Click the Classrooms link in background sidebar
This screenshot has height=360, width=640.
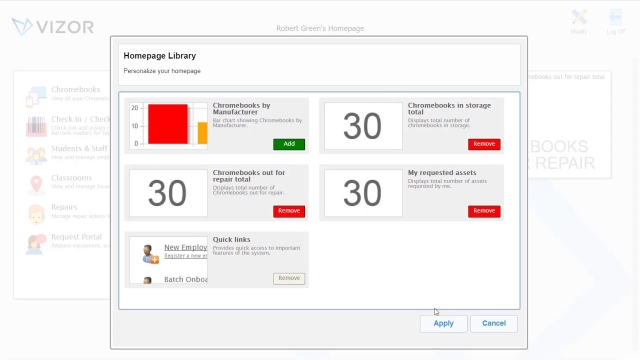71,178
